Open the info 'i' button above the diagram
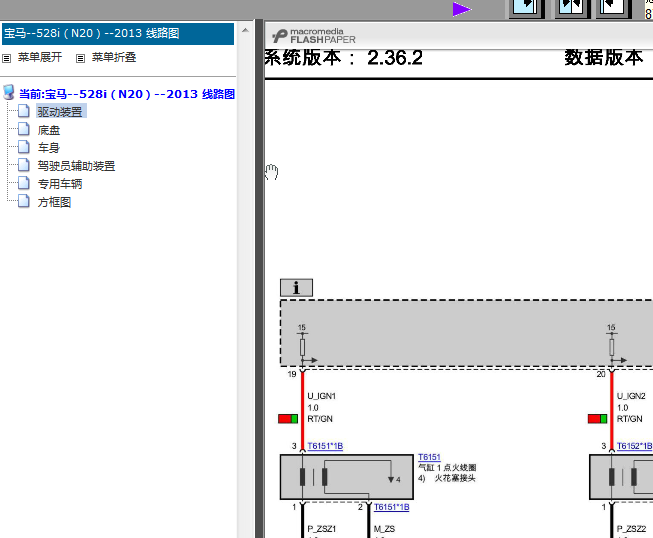The height and width of the screenshot is (538, 653). click(x=296, y=288)
